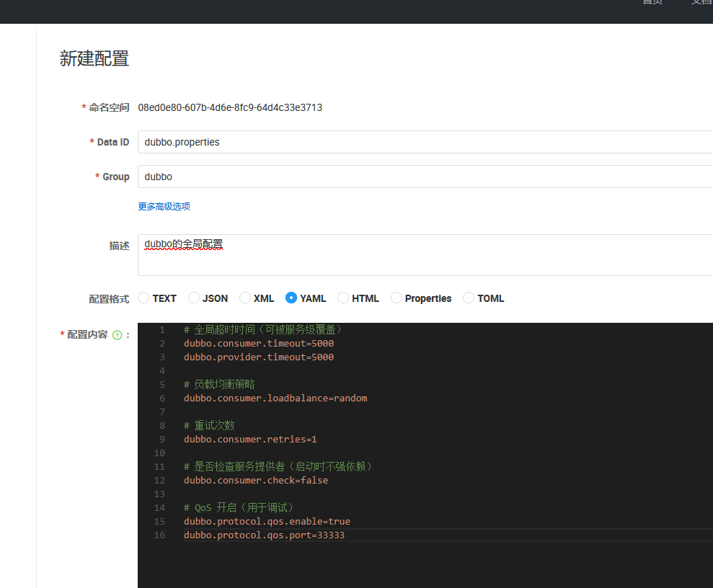The height and width of the screenshot is (588, 713).
Task: Click line number 12 in editor gutter
Action: point(159,480)
